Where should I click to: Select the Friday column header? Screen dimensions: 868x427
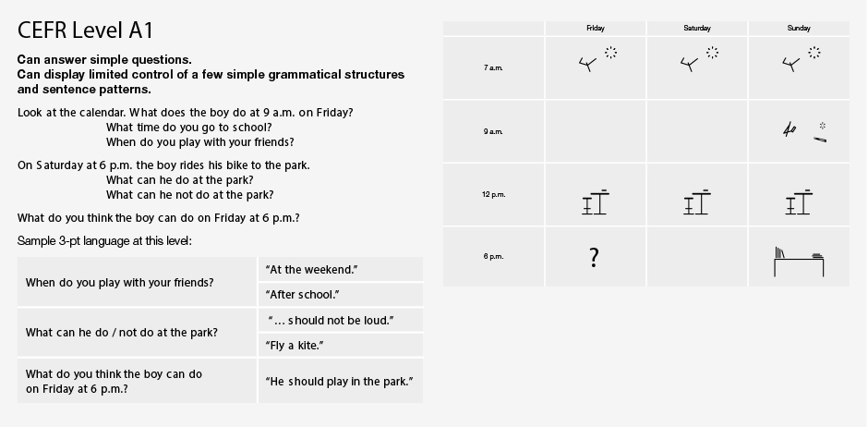click(x=596, y=29)
